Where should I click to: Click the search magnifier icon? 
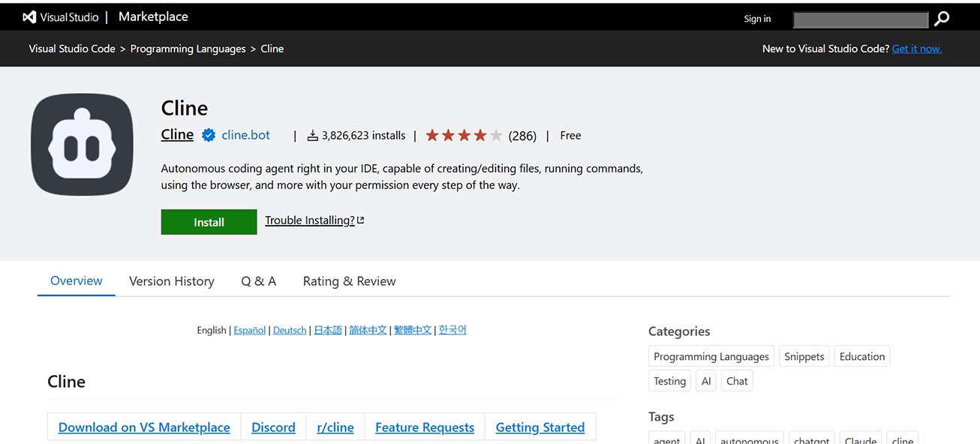[x=942, y=19]
